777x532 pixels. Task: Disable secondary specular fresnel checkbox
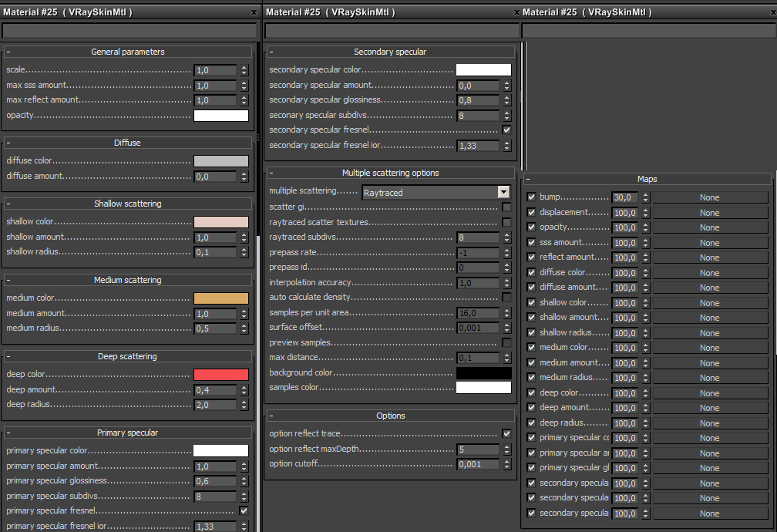tap(506, 130)
